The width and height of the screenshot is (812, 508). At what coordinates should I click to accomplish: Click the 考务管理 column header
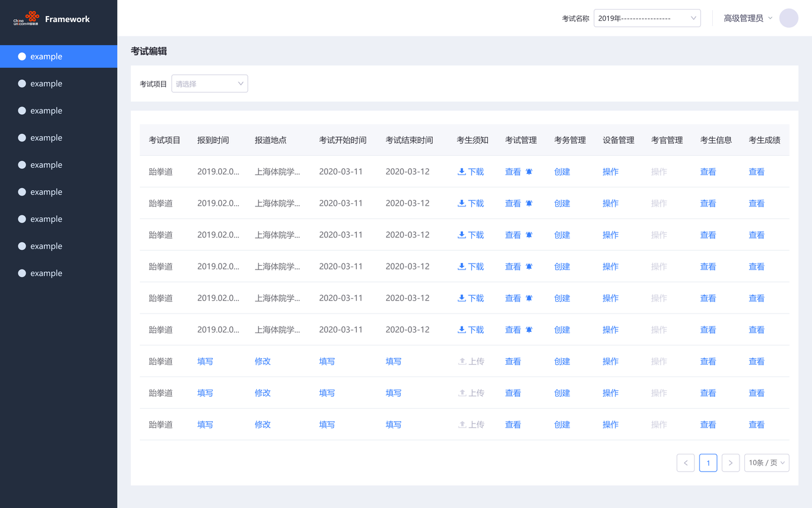click(570, 140)
